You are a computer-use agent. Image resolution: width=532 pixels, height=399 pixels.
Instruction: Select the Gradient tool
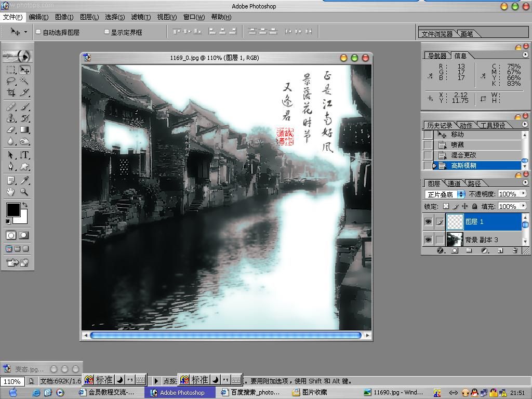(25, 129)
